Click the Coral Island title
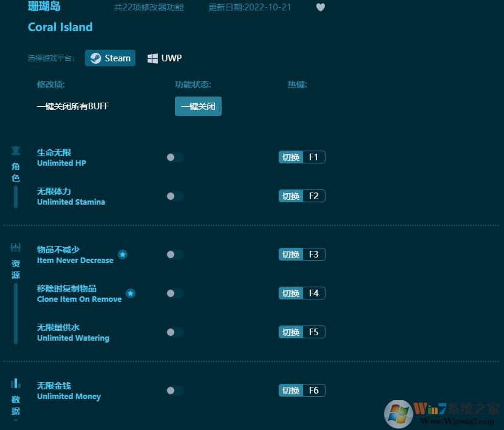Screen dimensions: 504x430 tap(60, 27)
